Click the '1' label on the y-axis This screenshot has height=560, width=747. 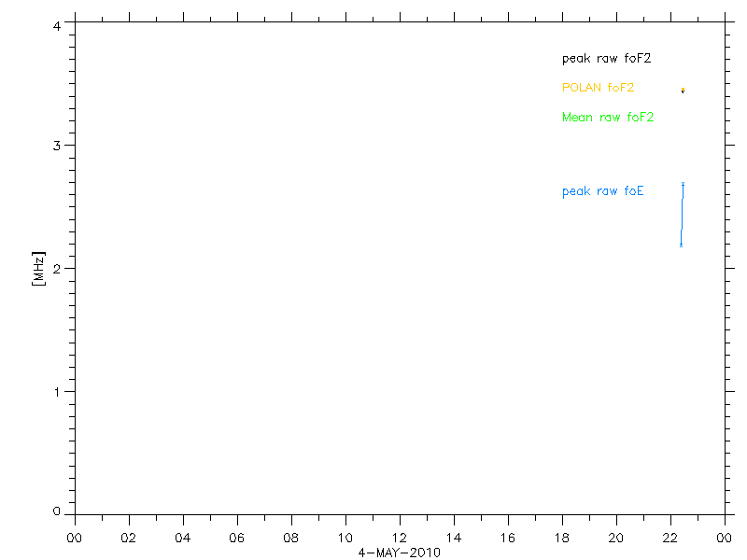pos(58,391)
